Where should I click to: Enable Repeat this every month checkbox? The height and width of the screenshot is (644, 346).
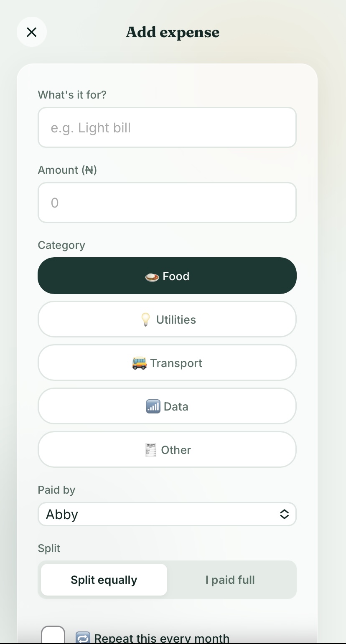point(53,635)
